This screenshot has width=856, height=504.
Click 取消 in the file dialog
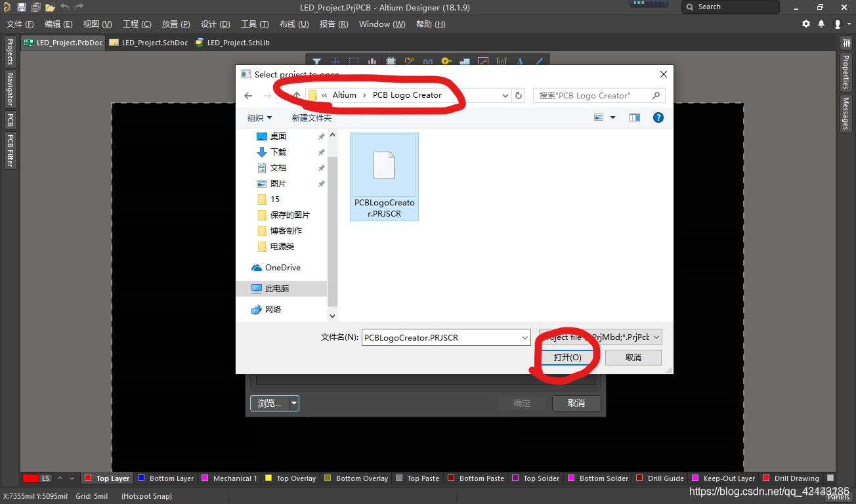tap(633, 358)
